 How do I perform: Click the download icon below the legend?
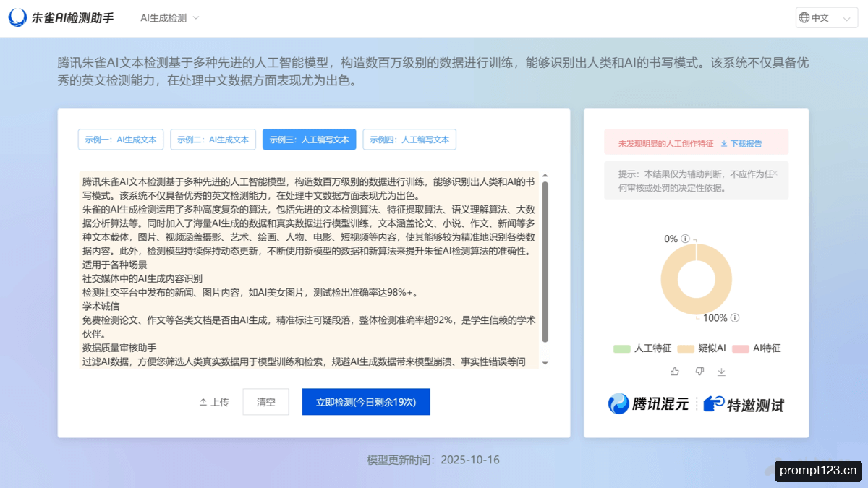coord(721,372)
